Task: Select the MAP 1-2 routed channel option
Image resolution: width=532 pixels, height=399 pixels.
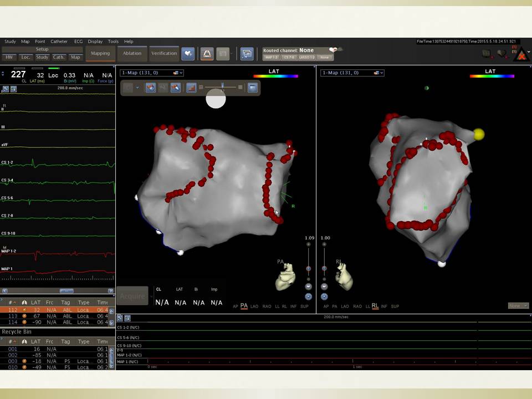Action: tap(271, 57)
